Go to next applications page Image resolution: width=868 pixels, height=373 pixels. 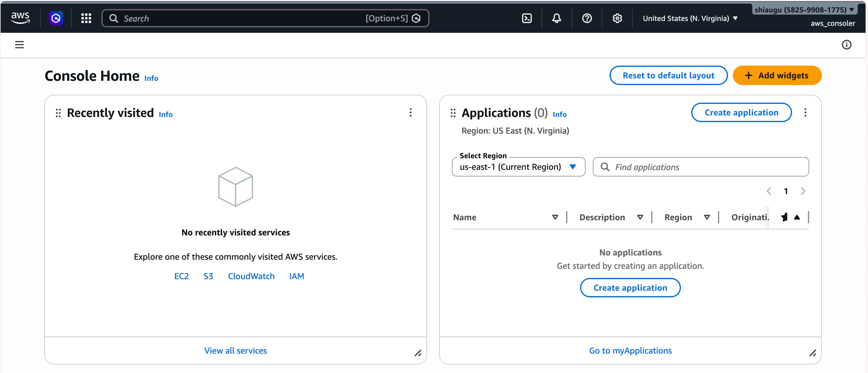pos(803,191)
